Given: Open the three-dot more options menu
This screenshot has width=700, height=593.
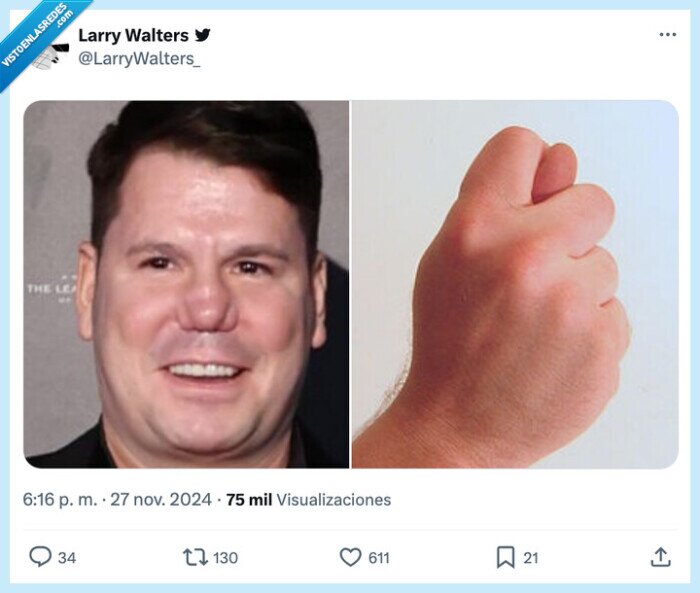Looking at the screenshot, I should [x=667, y=34].
